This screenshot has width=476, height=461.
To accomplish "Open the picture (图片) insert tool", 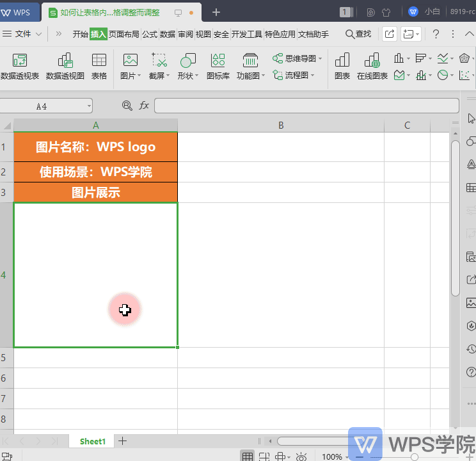I will pos(131,66).
